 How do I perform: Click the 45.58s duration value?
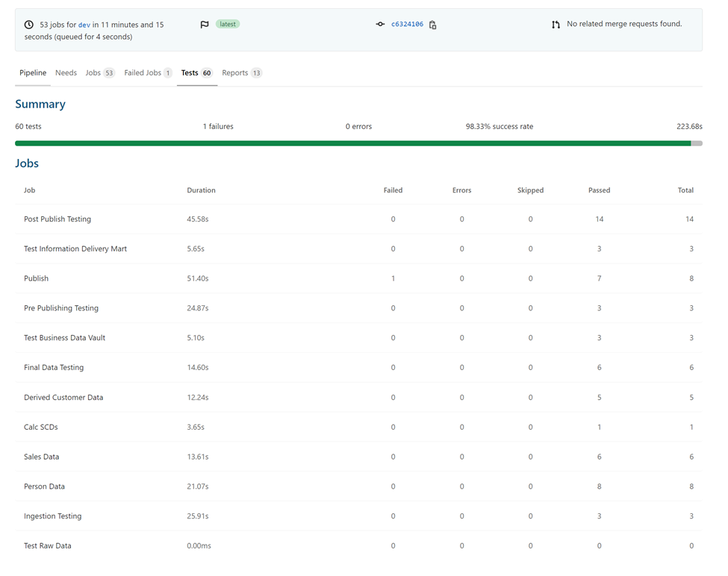(198, 219)
